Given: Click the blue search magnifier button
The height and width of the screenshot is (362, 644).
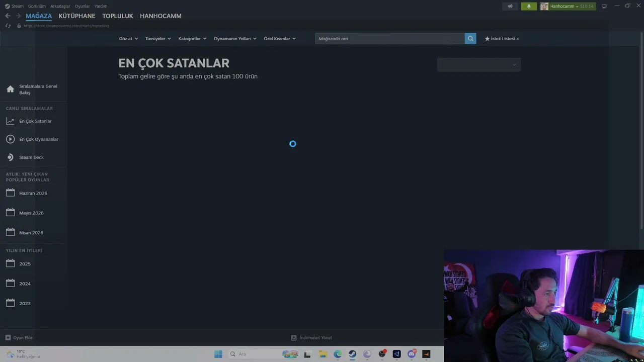Looking at the screenshot, I should tap(470, 39).
